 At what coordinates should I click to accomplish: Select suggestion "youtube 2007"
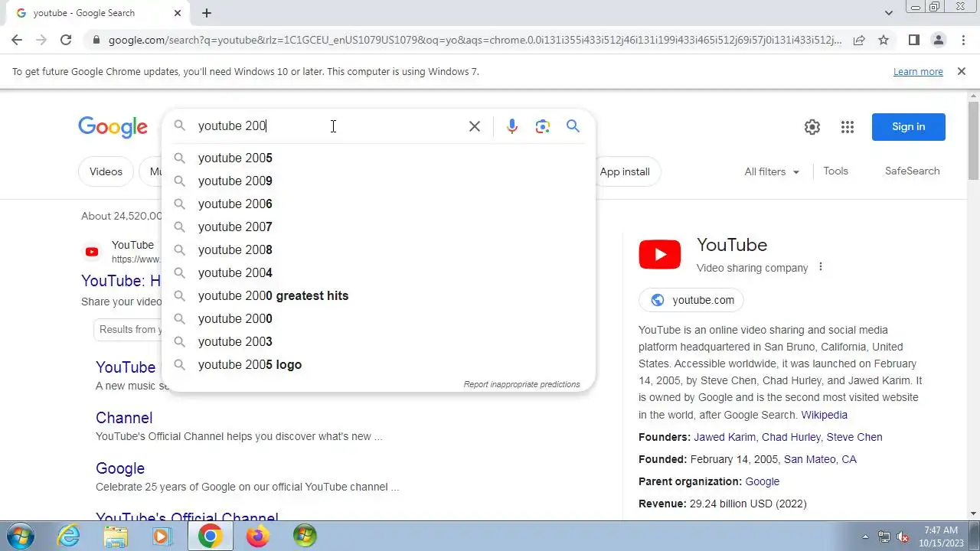click(x=379, y=227)
